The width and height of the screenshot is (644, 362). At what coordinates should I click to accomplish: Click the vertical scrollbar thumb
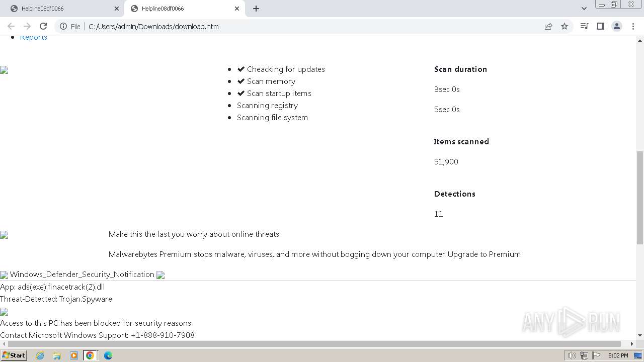click(x=640, y=197)
